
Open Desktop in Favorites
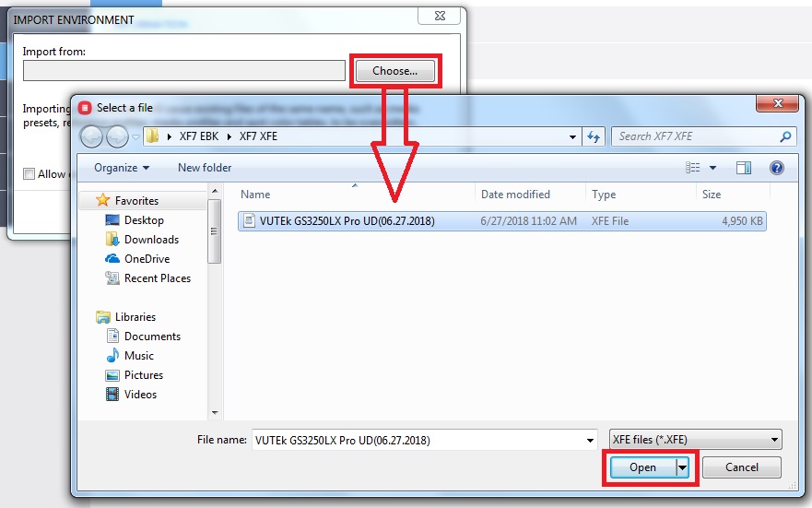(x=144, y=220)
